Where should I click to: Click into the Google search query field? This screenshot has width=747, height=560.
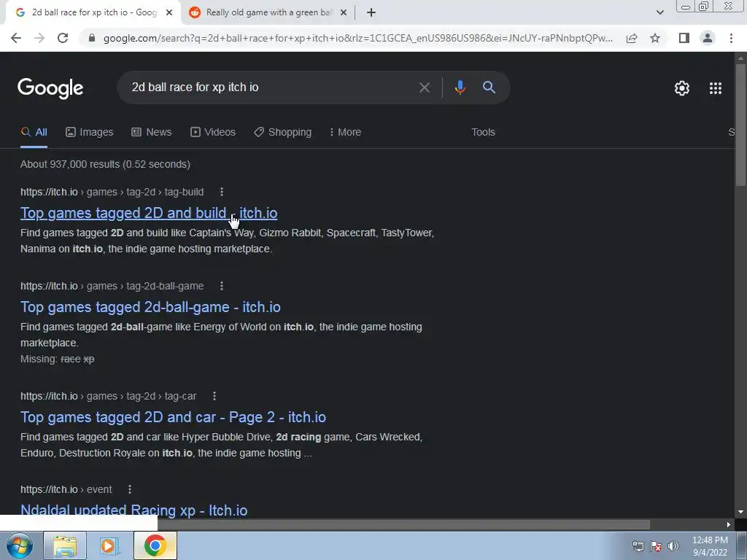coord(267,87)
